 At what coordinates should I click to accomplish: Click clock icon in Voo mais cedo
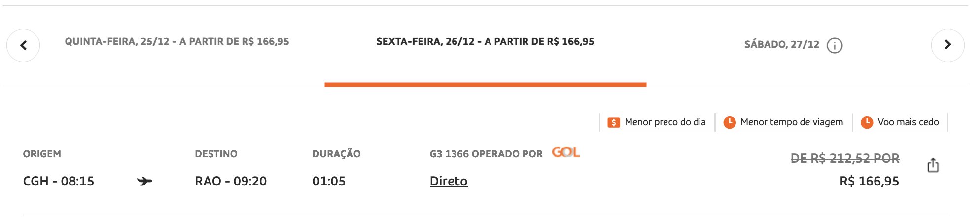tap(867, 122)
